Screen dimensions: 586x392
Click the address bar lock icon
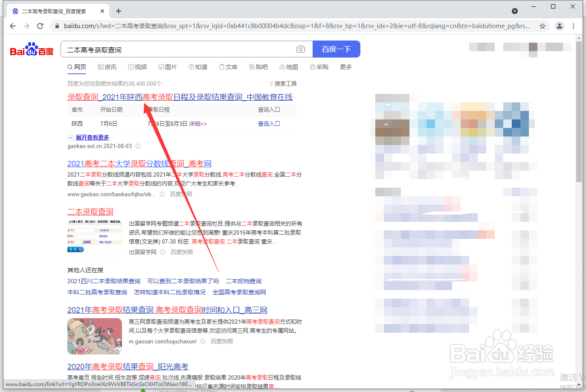[57, 26]
